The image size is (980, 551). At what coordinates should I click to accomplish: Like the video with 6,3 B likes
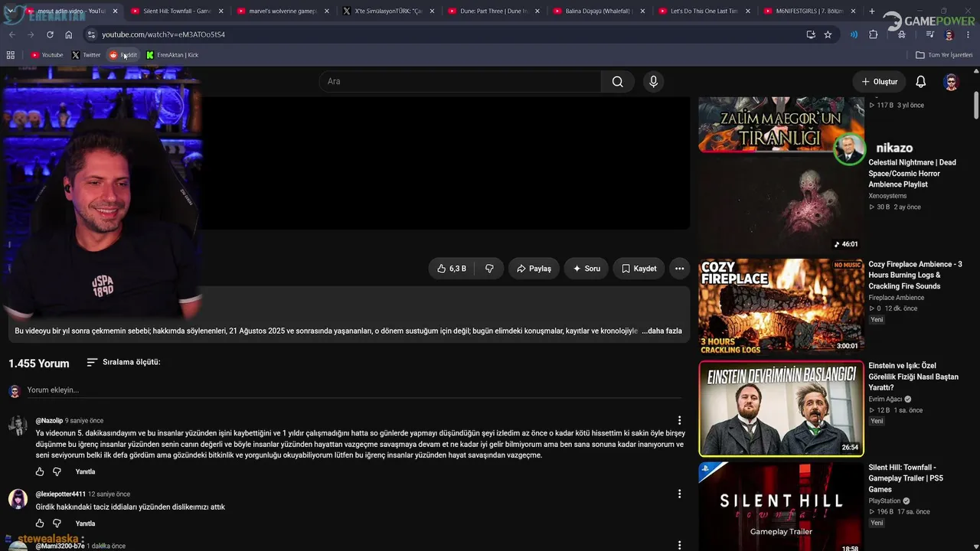coord(452,269)
